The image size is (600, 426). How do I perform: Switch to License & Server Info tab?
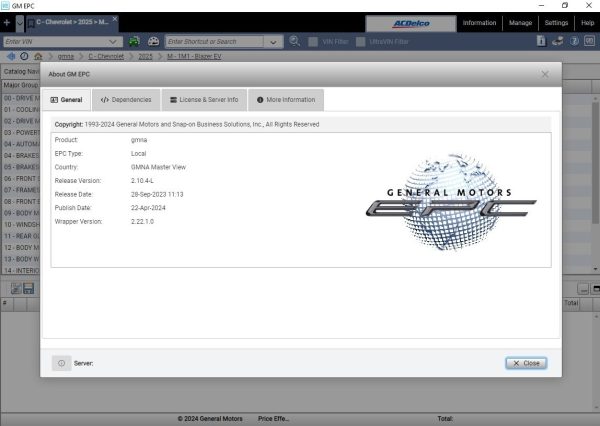click(x=204, y=100)
